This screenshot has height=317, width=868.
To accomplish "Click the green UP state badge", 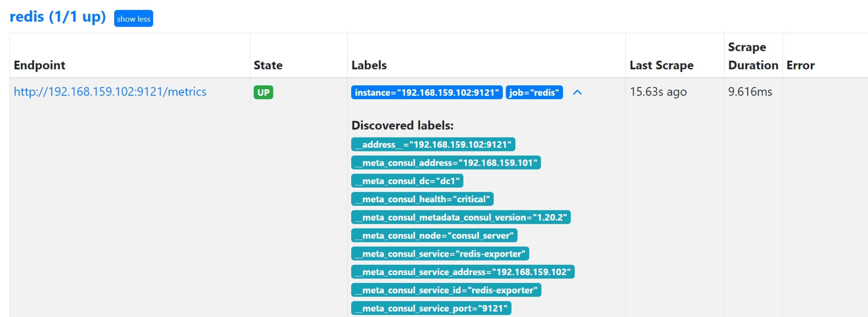I will 263,92.
